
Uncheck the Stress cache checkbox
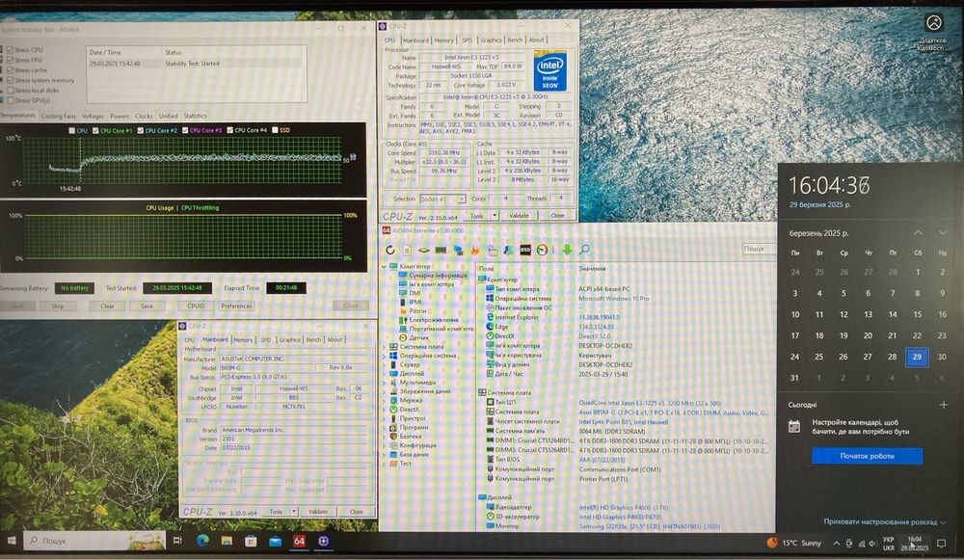[x=11, y=70]
